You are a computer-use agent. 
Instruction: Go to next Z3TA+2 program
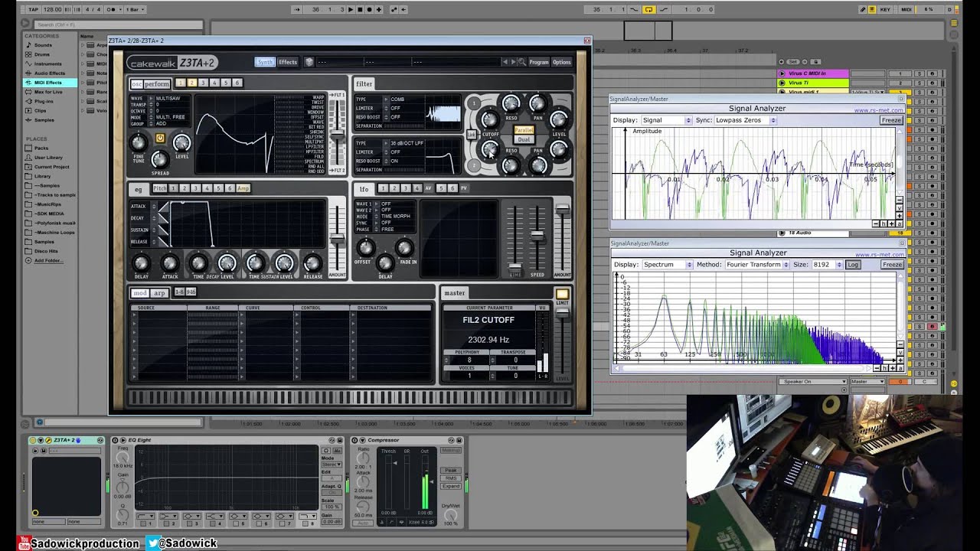(513, 62)
